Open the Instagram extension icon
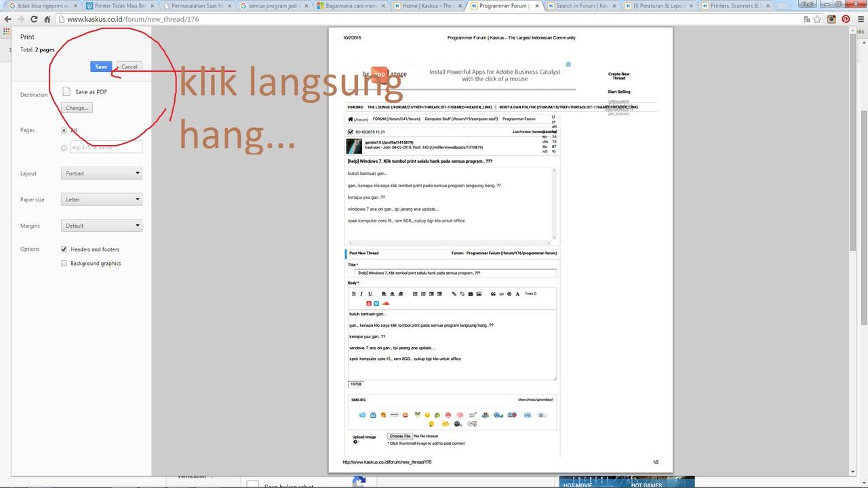This screenshot has width=868, height=488. (832, 19)
